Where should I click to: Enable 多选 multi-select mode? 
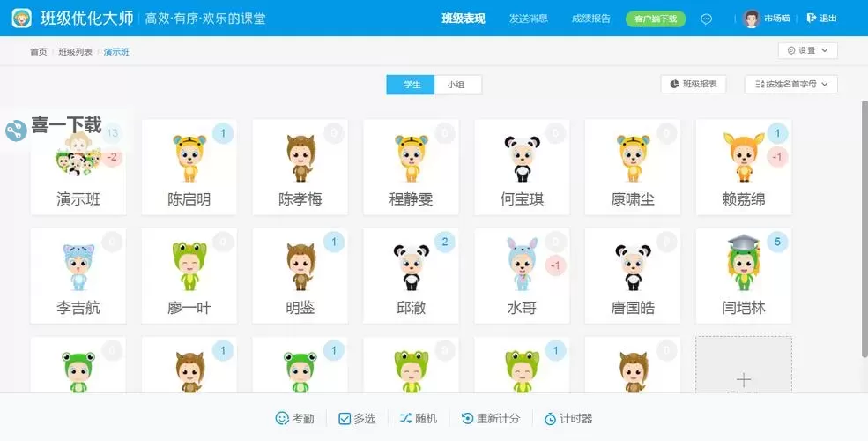pos(357,418)
